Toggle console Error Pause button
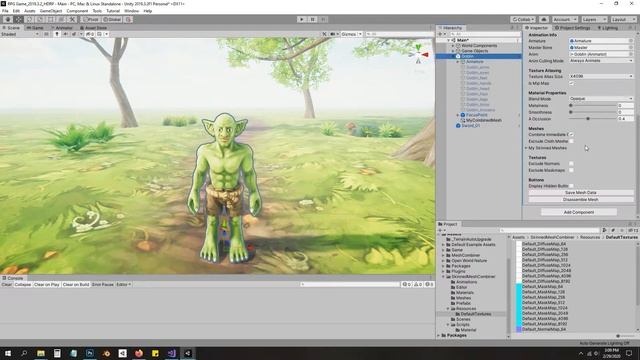Viewport: 640px width, 360px height. tap(102, 284)
